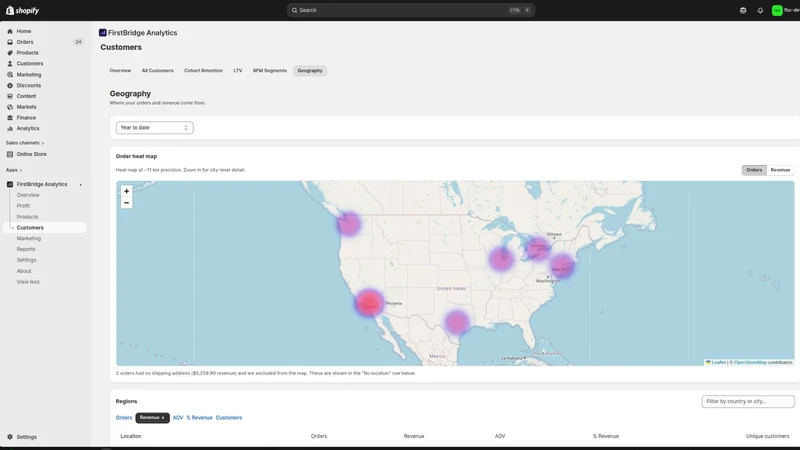
Task: Click the Unique customers column header
Action: 767,436
